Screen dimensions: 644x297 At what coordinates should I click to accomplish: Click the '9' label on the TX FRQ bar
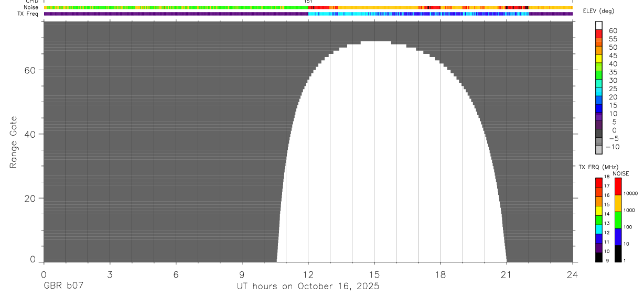[607, 260]
